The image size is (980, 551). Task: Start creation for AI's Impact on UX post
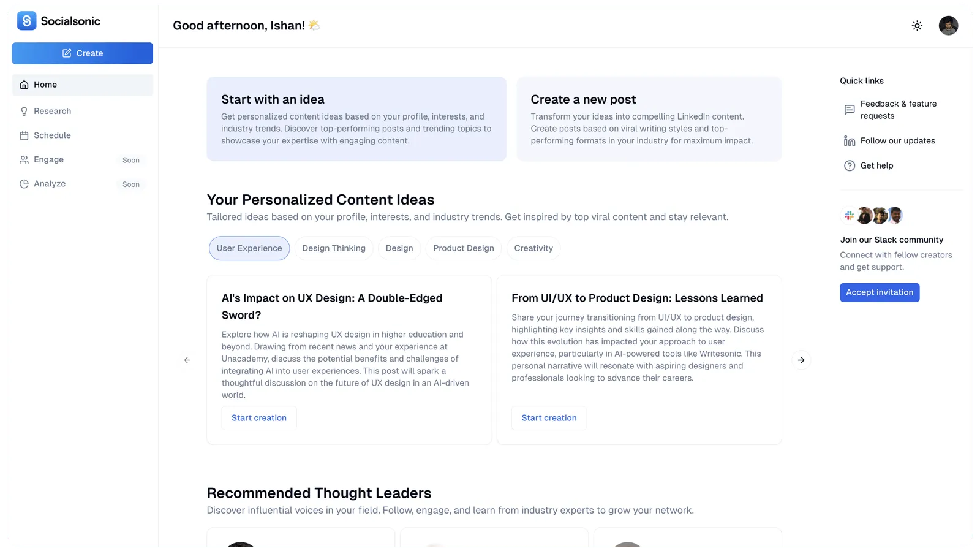[259, 418]
